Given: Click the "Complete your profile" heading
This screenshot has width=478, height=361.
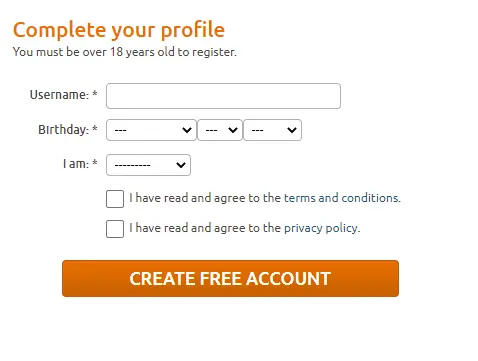Looking at the screenshot, I should coord(119,30).
